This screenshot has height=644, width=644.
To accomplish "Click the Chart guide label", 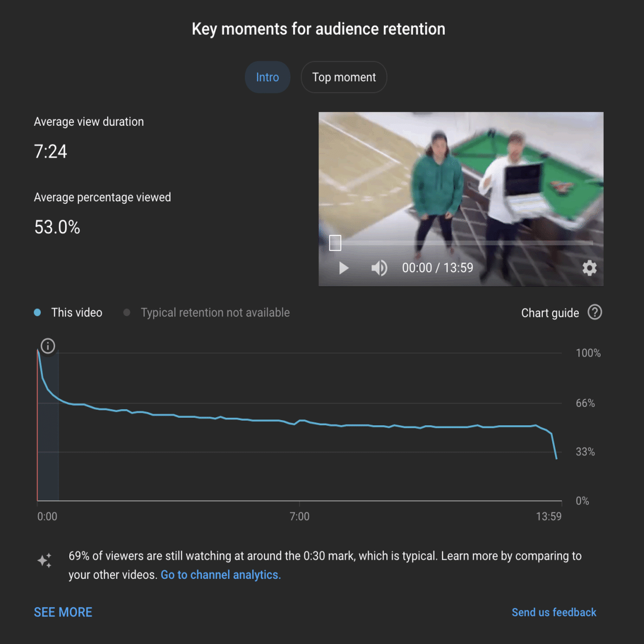I will point(550,313).
